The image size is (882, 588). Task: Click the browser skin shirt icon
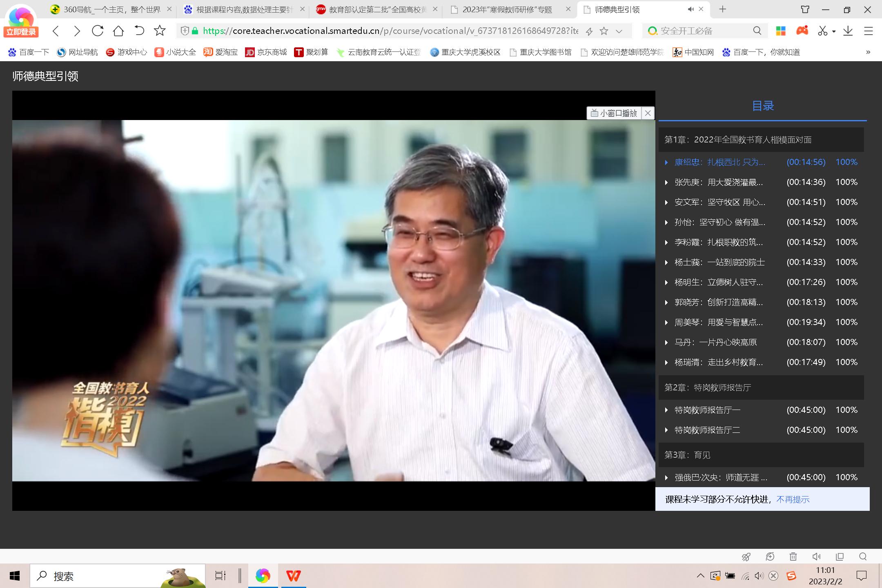pos(805,9)
